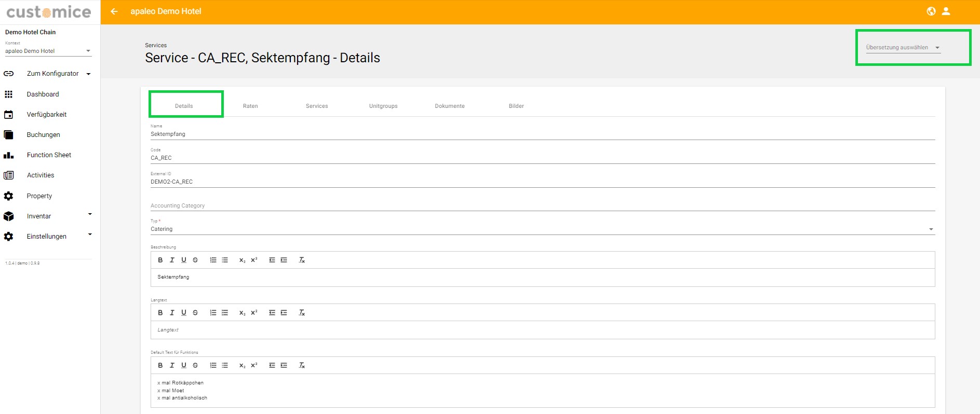Switch to the Raten tab
Screen dimensions: 980x414
pos(250,106)
